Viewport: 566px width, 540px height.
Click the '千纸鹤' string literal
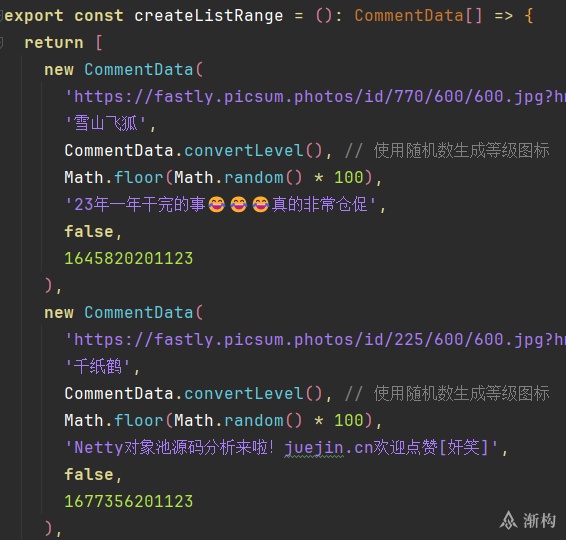(97, 367)
